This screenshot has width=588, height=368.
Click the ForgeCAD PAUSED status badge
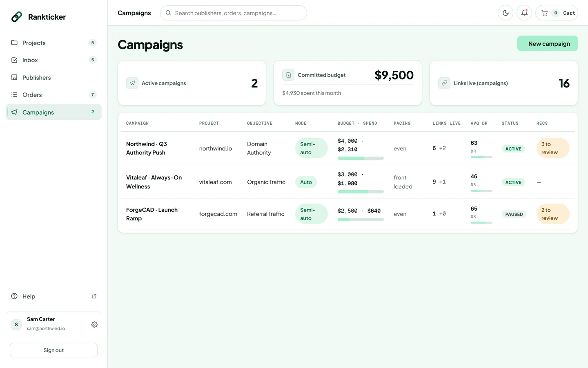point(514,214)
